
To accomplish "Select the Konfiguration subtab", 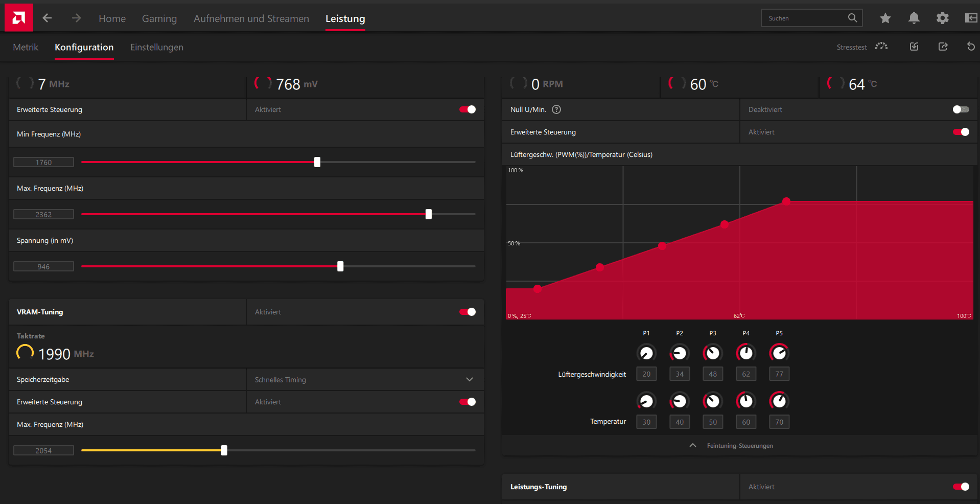I will click(84, 47).
